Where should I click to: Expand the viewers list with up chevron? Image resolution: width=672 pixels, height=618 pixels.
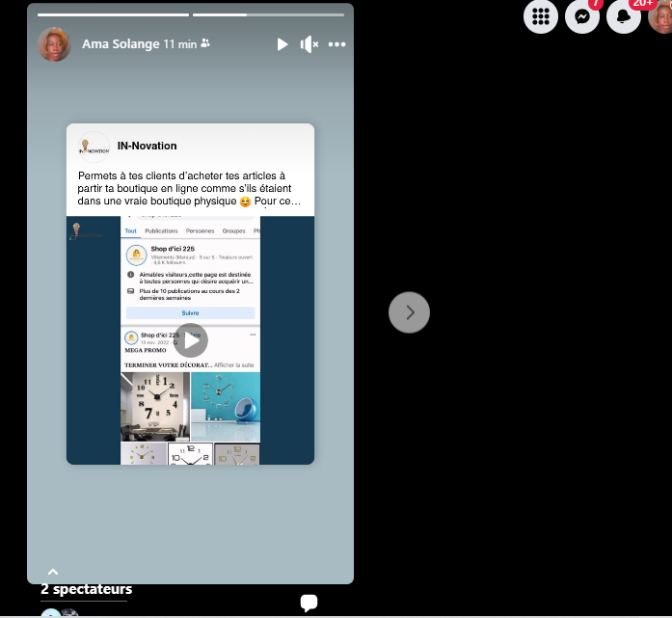coord(53,572)
